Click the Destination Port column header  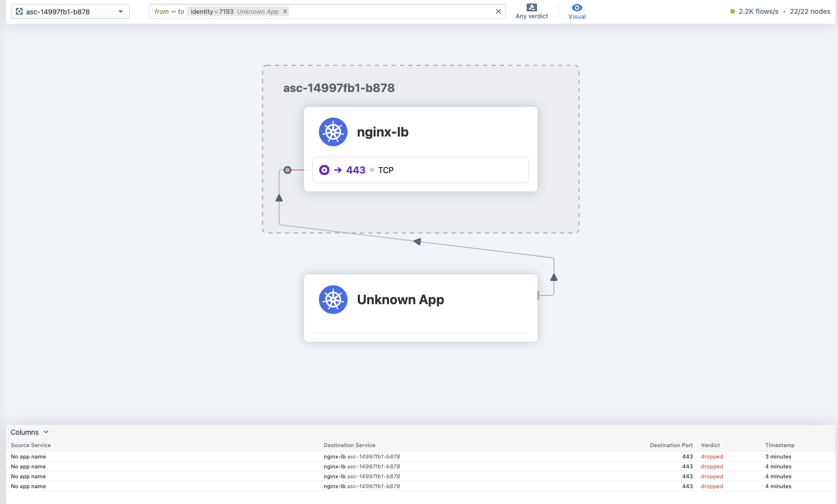(671, 445)
